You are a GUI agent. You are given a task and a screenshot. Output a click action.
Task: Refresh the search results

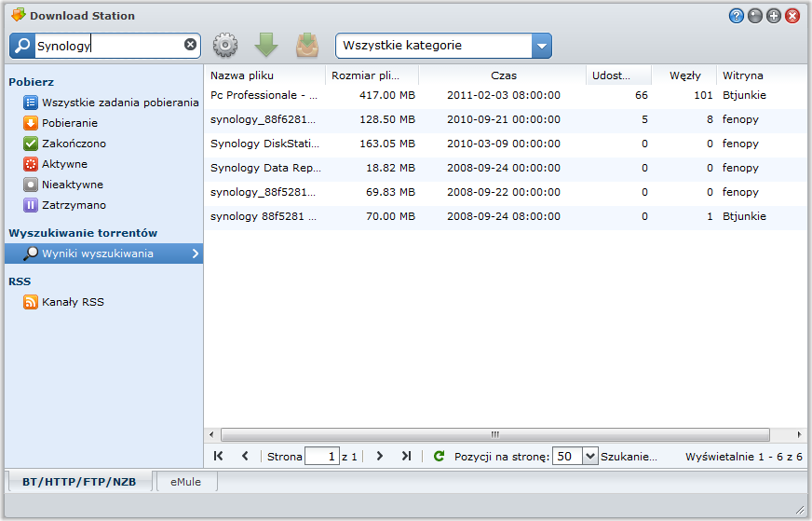click(439, 456)
